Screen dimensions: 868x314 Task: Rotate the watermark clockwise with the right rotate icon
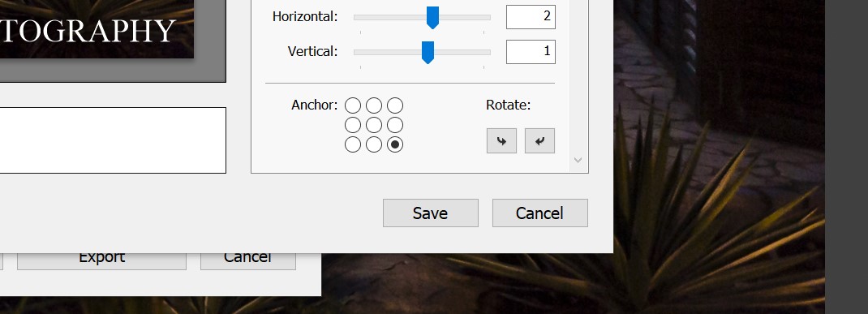point(539,140)
